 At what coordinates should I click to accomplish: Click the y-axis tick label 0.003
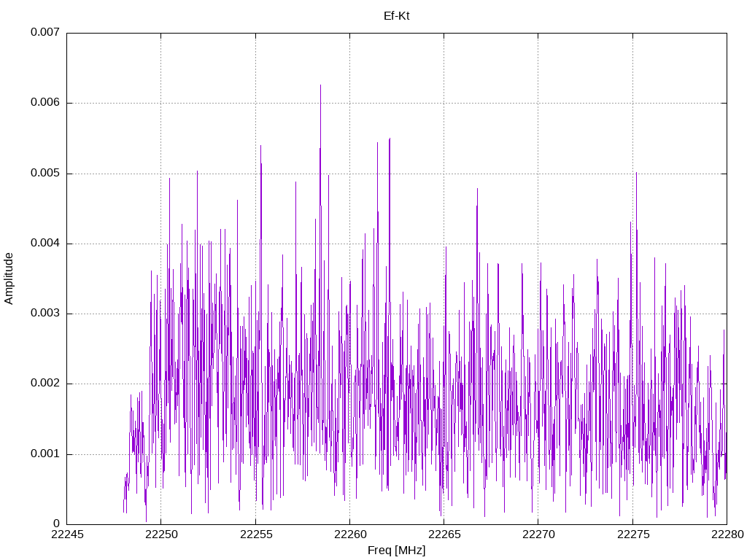(45, 313)
